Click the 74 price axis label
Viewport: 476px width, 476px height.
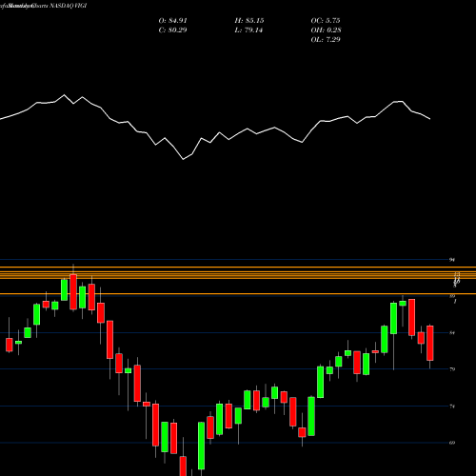[x=452, y=407]
